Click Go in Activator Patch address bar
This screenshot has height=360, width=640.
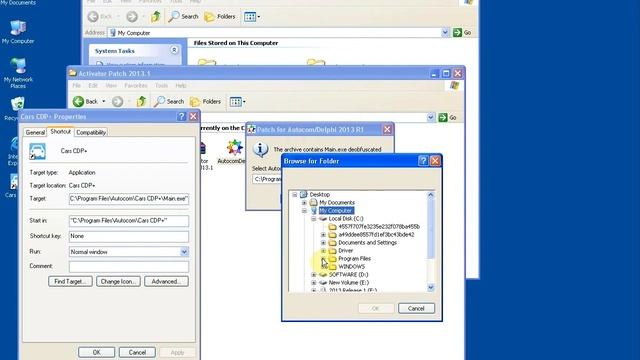pyautogui.click(x=447, y=118)
